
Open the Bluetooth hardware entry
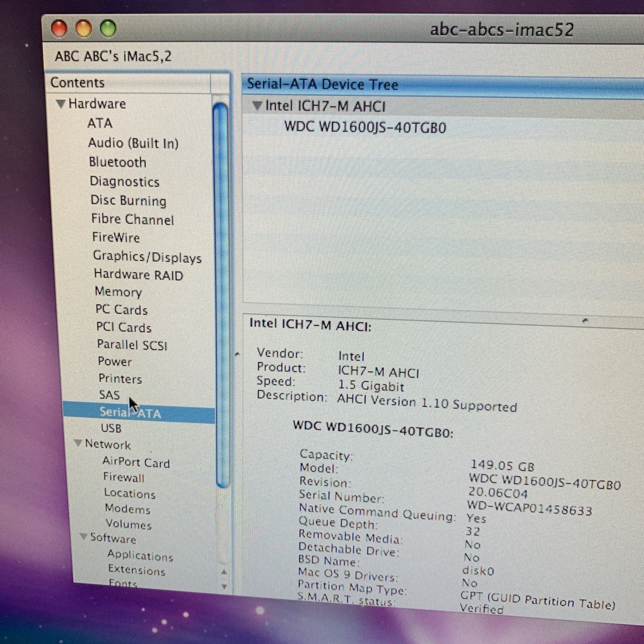(x=118, y=162)
